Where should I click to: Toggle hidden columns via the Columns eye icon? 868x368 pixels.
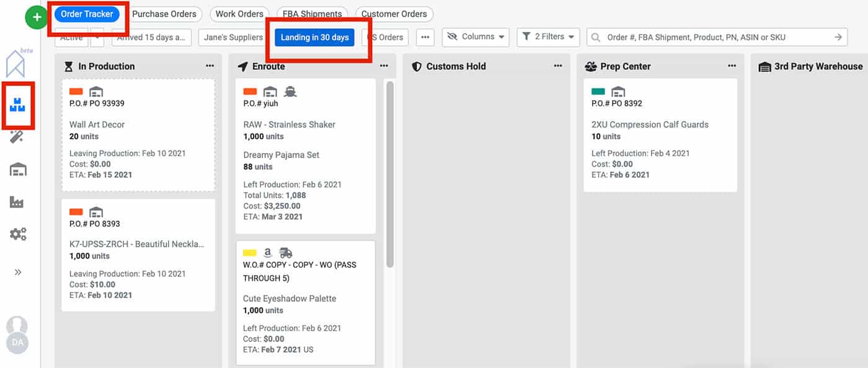(x=453, y=37)
